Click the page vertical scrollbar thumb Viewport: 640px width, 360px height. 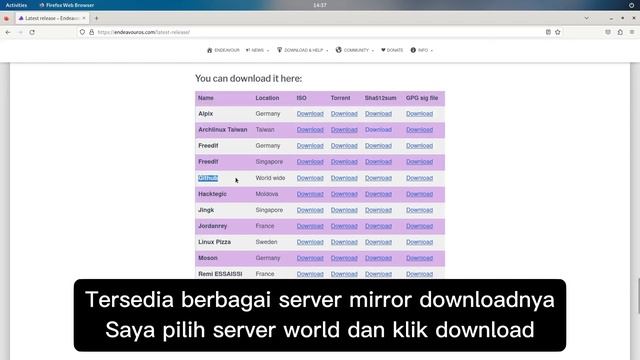pyautogui.click(x=638, y=296)
